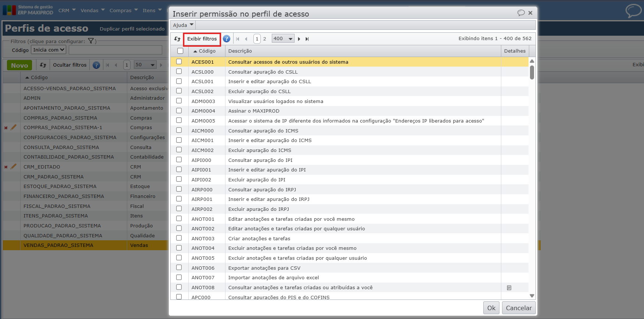The height and width of the screenshot is (319, 644).
Task: Click the green Novo button
Action: point(19,65)
